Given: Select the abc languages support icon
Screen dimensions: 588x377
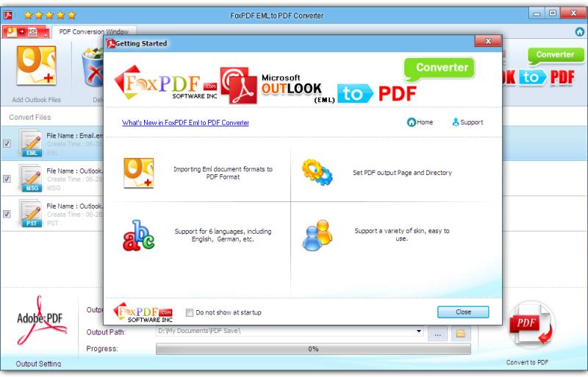Looking at the screenshot, I should point(138,235).
